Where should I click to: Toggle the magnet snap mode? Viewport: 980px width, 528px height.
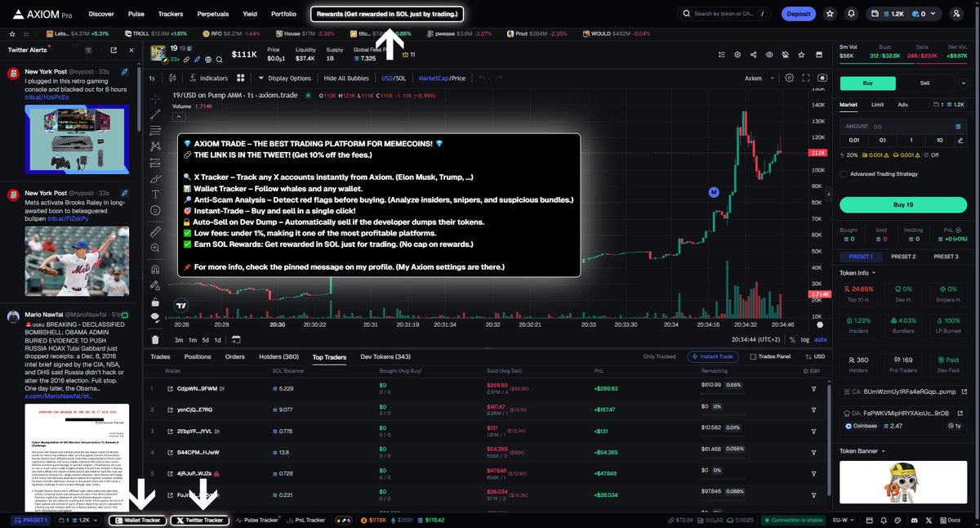(155, 269)
